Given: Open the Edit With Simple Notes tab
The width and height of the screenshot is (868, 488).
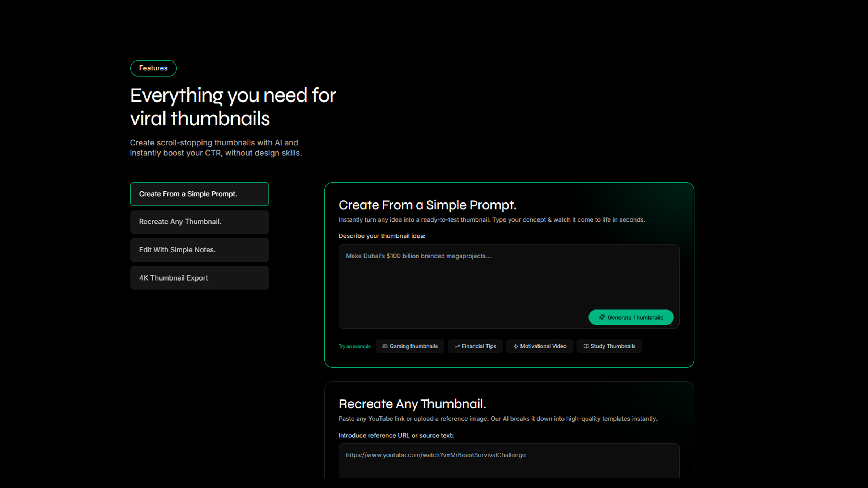Looking at the screenshot, I should pos(199,250).
